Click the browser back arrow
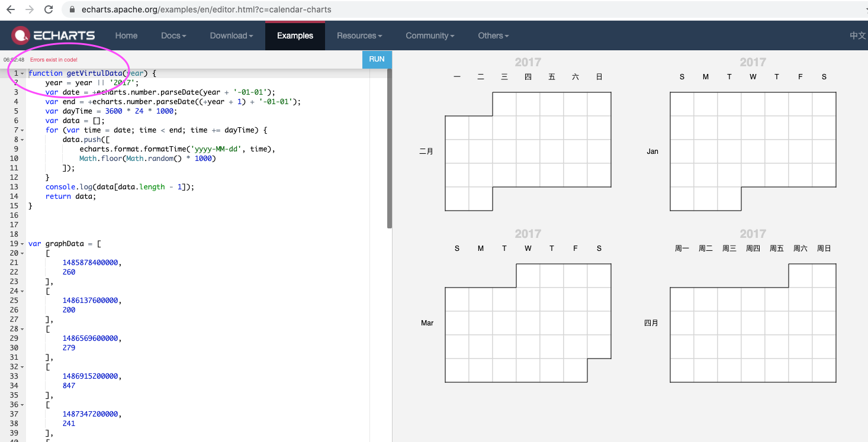 click(x=12, y=9)
